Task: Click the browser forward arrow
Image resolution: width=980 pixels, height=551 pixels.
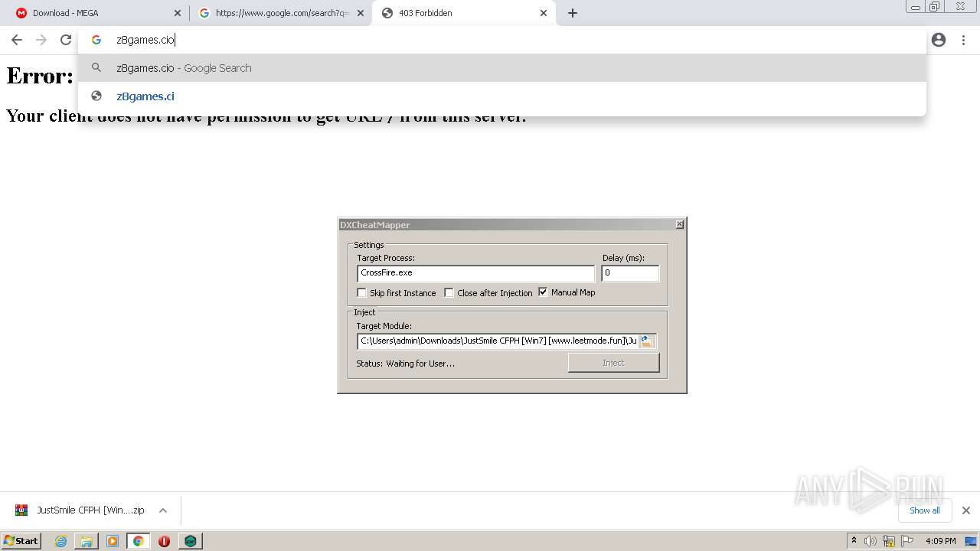Action: coord(41,40)
